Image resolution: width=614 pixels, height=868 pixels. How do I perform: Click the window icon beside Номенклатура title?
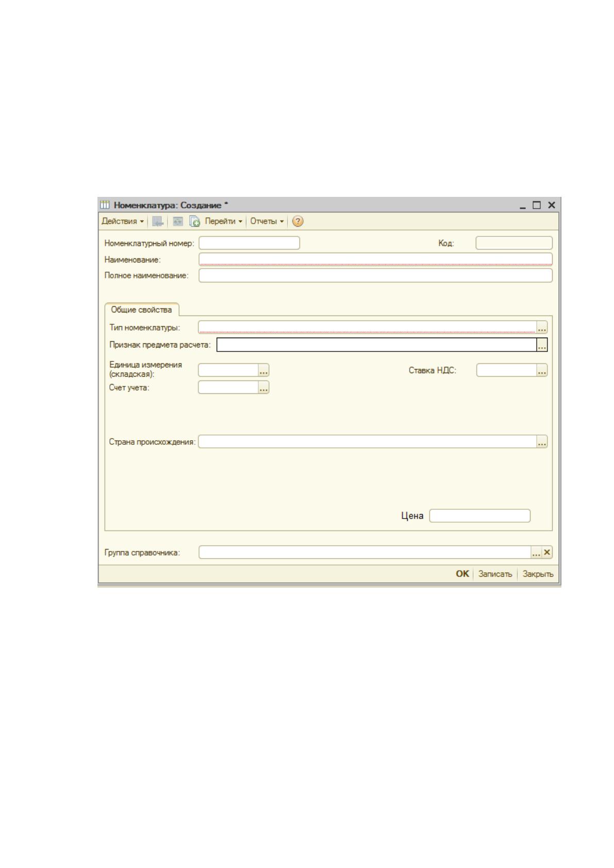[105, 205]
